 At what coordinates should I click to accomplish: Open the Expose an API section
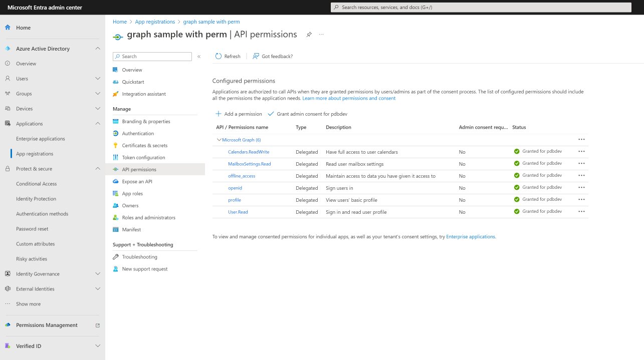pyautogui.click(x=138, y=181)
